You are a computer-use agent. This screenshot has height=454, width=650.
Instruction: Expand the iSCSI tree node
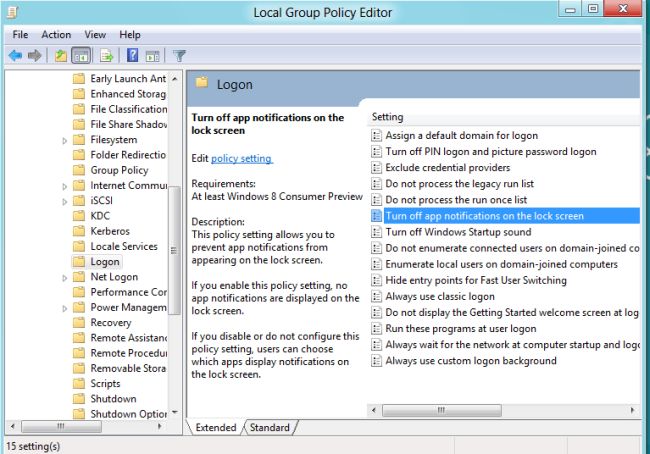coord(64,202)
